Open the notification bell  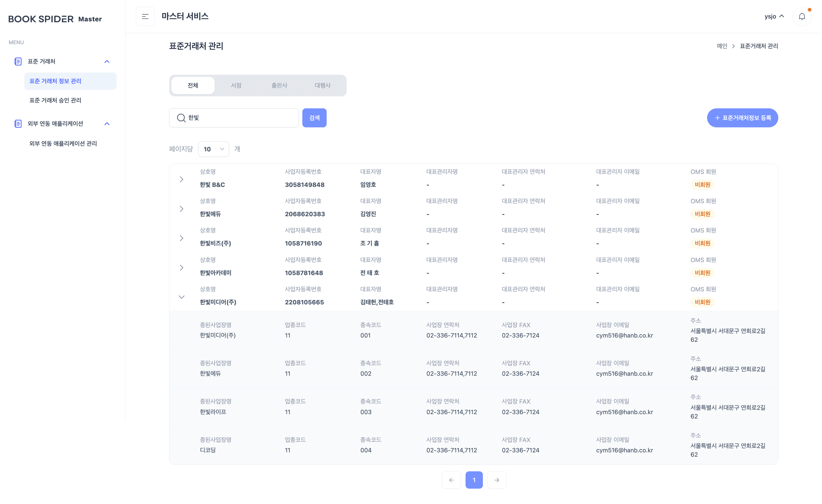click(802, 16)
